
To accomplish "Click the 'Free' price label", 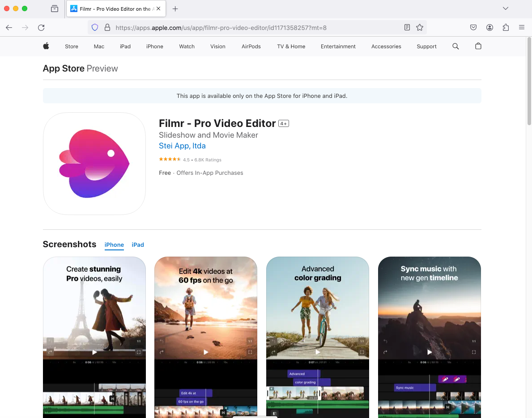I will click(x=165, y=173).
